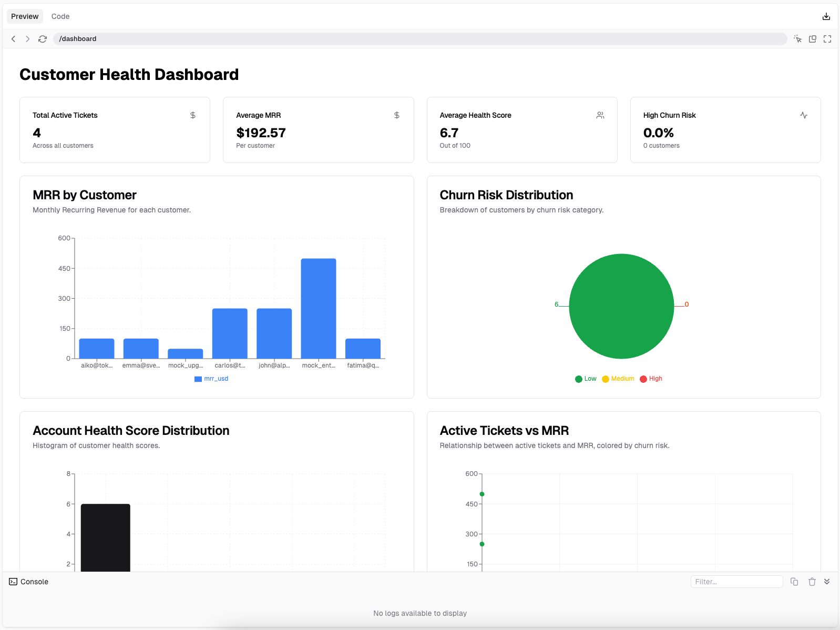Click the Account Health Score Distribution title
The width and height of the screenshot is (840, 630).
(x=131, y=431)
